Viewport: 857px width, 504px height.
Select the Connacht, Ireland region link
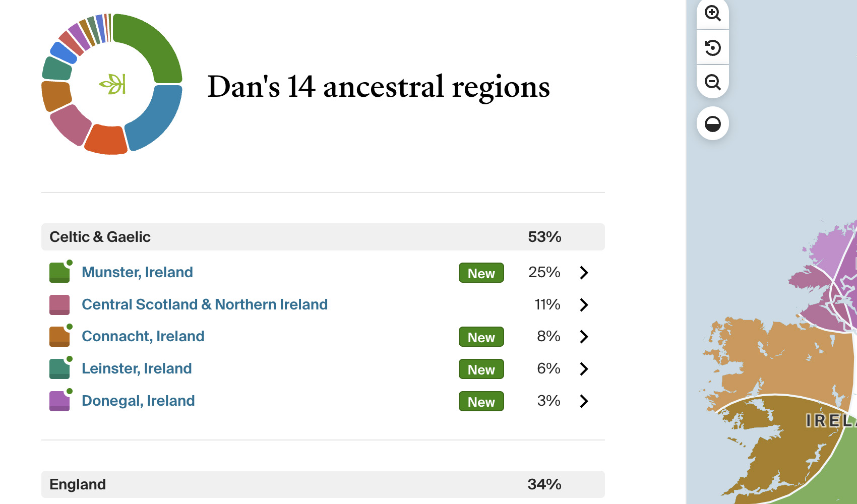pos(143,336)
